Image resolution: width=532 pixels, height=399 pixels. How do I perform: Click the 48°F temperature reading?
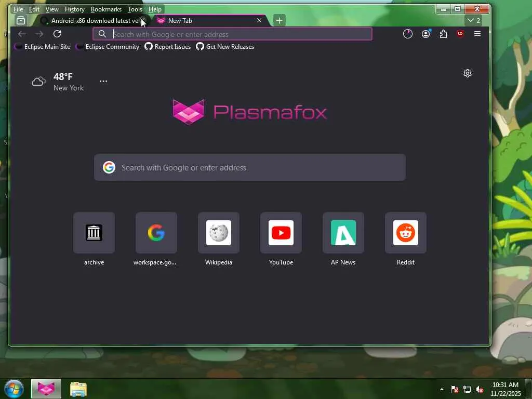[63, 77]
